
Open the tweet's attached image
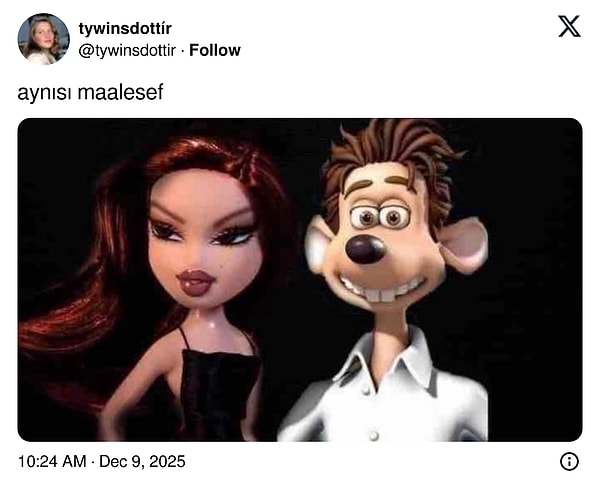(300, 280)
